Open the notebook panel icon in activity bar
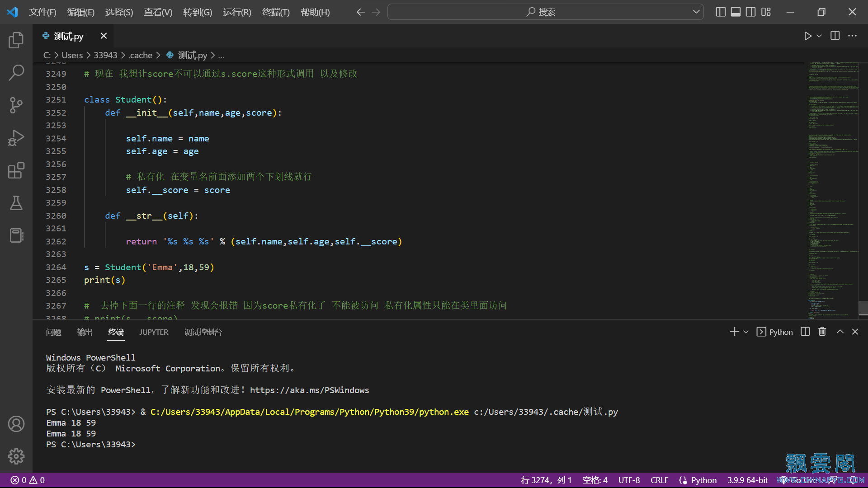The image size is (868, 488). (x=16, y=235)
